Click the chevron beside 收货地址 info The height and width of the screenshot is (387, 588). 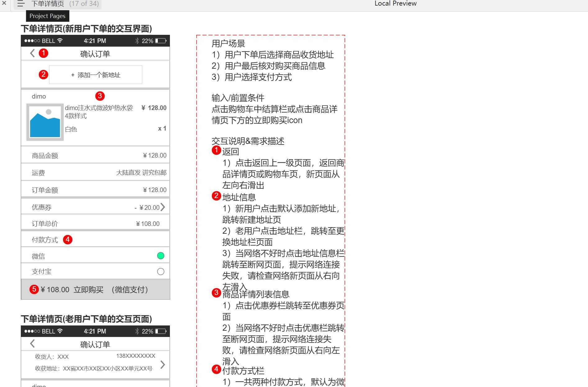pos(162,364)
